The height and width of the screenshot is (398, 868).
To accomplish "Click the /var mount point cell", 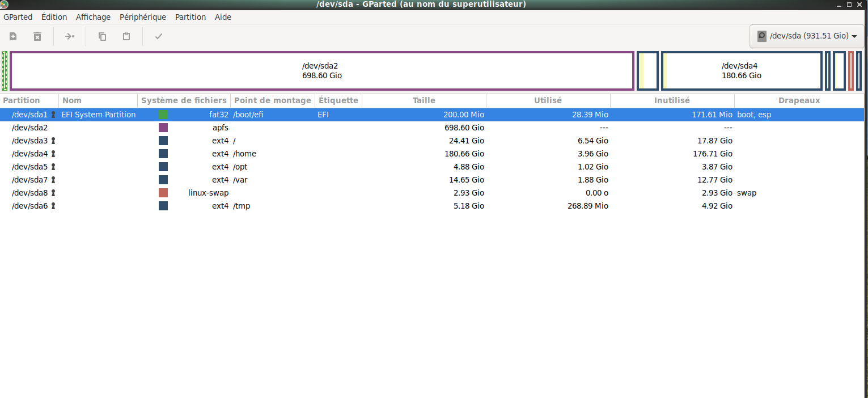I will point(240,180).
